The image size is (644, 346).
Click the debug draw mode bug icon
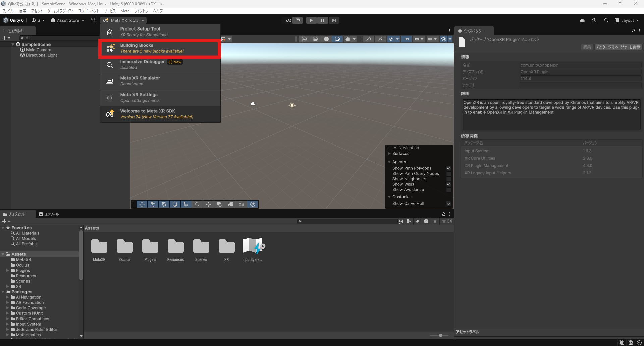pos(348,39)
